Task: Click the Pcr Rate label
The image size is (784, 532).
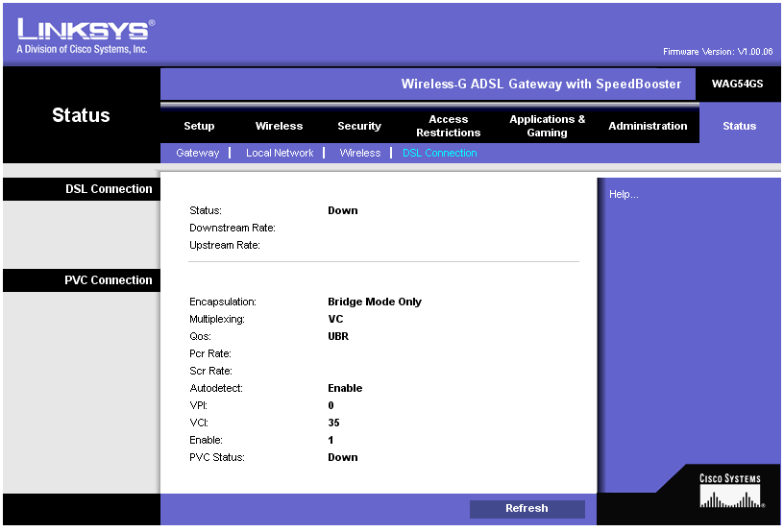Action: pyautogui.click(x=210, y=353)
